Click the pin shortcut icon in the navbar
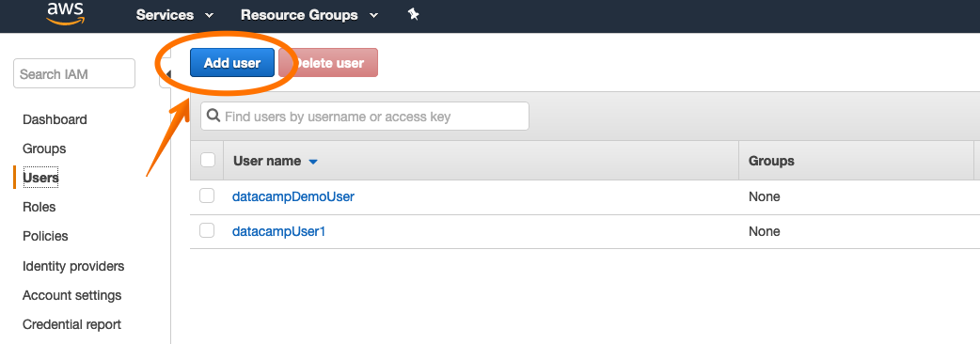Screen dimensions: 980x344 coord(413,14)
